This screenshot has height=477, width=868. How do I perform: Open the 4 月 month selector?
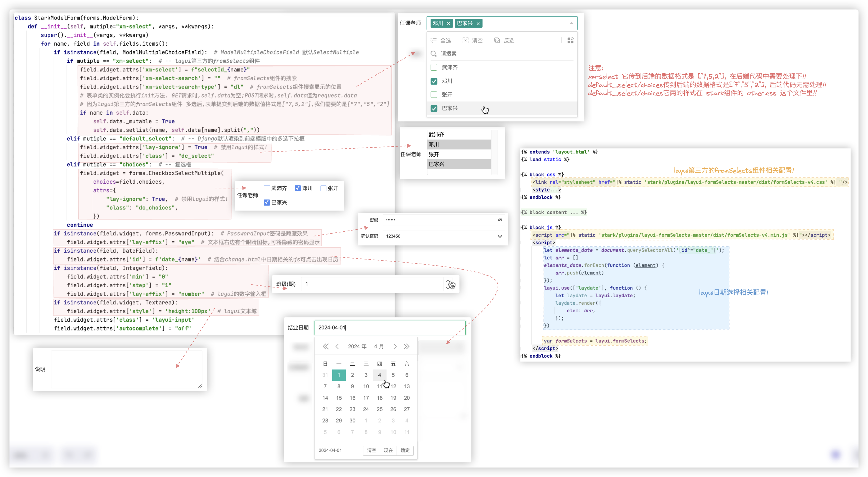[x=379, y=347]
